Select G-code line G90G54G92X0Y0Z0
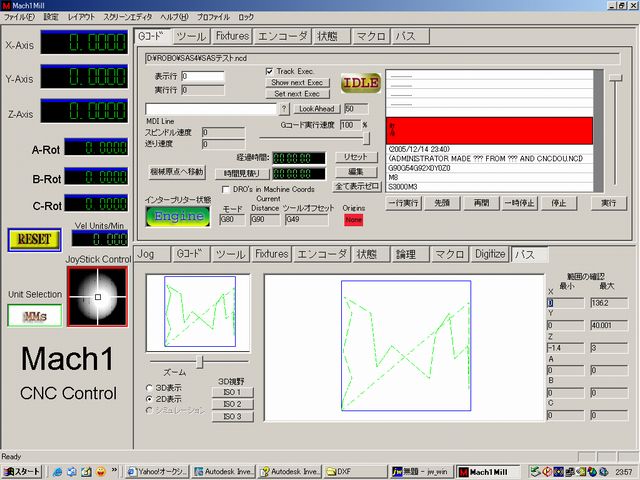This screenshot has width=640, height=480. (x=489, y=168)
